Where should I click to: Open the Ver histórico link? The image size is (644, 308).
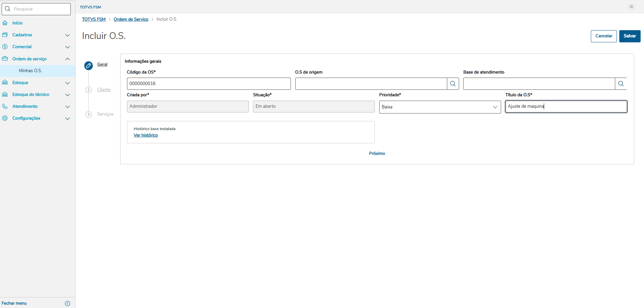tap(146, 135)
